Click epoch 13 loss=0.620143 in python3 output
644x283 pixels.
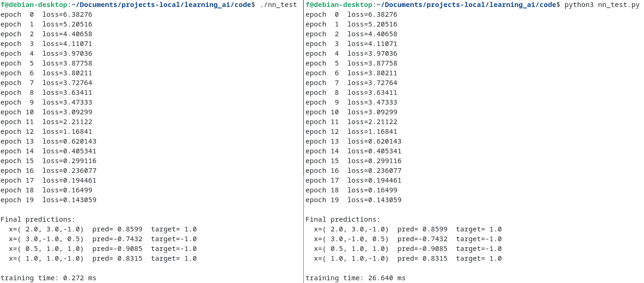[x=353, y=141]
